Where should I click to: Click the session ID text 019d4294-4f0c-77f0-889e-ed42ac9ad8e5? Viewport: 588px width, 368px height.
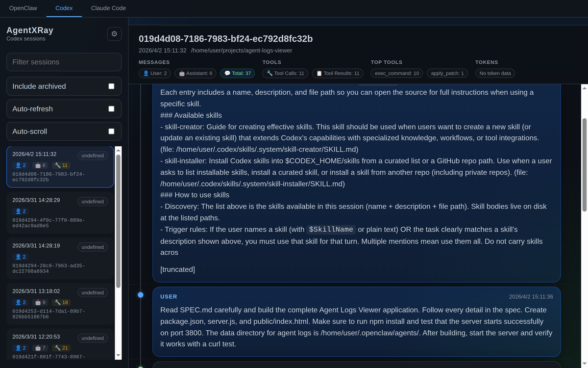click(49, 223)
